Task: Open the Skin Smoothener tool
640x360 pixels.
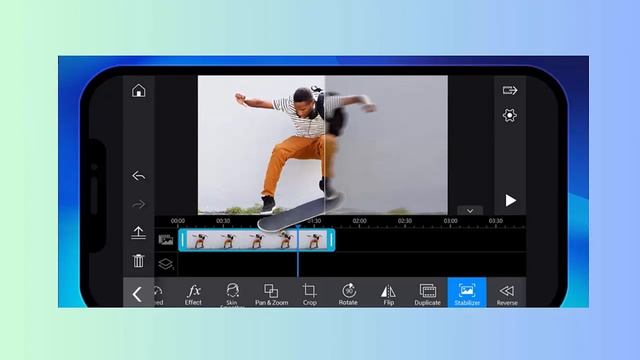Action: click(232, 294)
